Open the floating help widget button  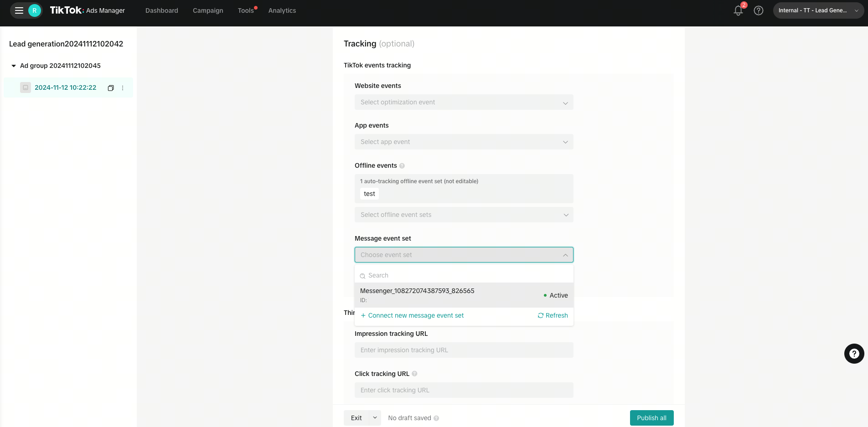[854, 354]
